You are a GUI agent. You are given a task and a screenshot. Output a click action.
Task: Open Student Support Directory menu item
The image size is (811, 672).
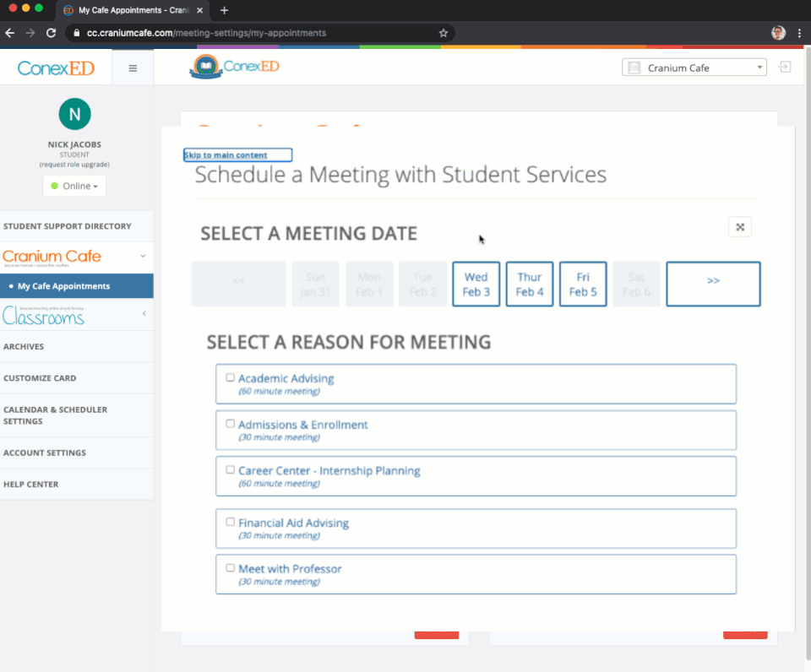(77, 226)
